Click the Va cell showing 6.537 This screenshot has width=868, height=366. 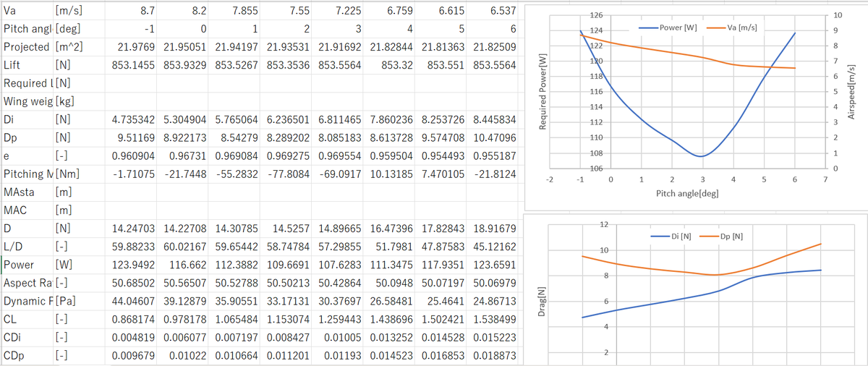click(x=493, y=10)
